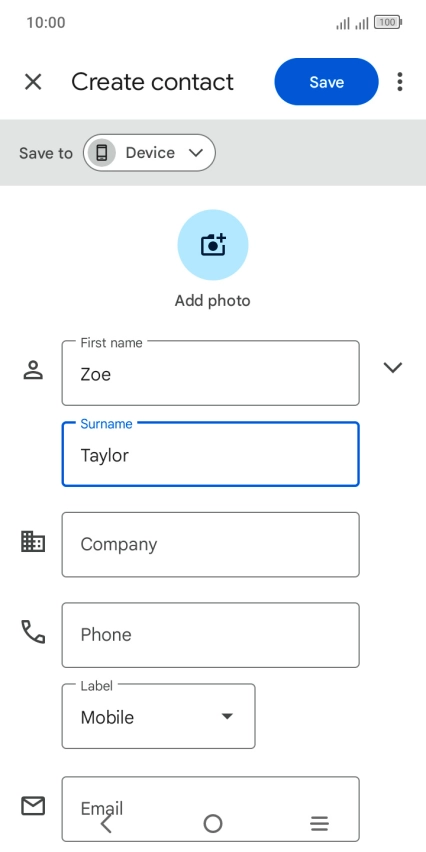Screen dimensions: 426x852
Task: Tap into the Email field
Action: pos(211,809)
